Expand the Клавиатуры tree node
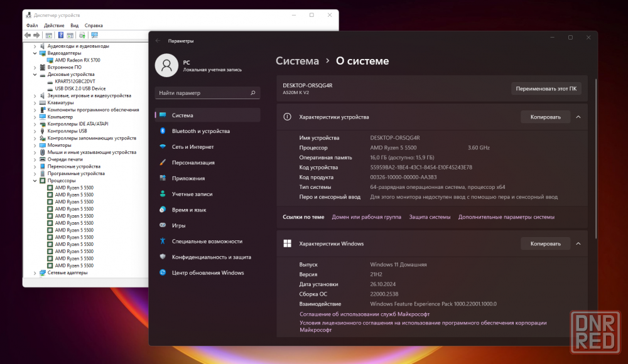Image resolution: width=628 pixels, height=364 pixels. (35, 103)
